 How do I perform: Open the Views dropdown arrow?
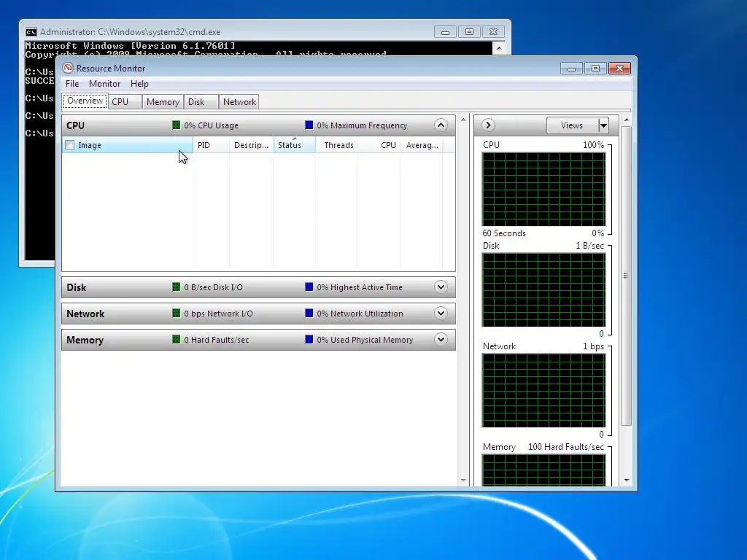point(603,125)
